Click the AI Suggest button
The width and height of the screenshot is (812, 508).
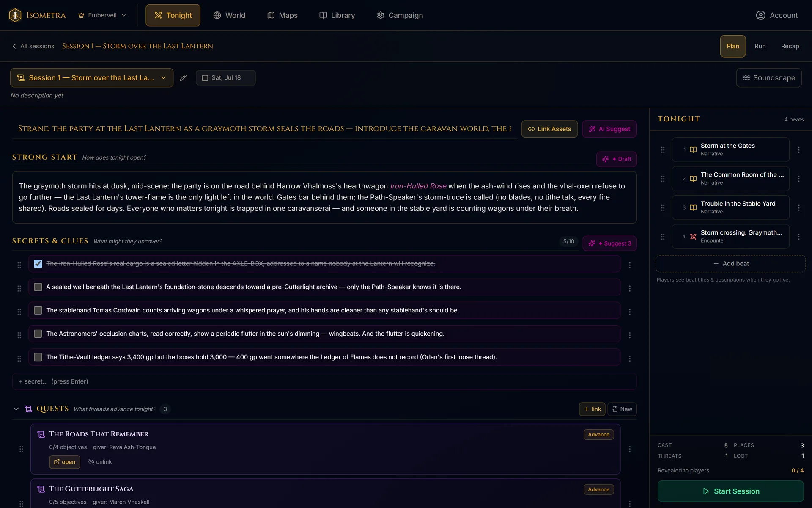(609, 129)
